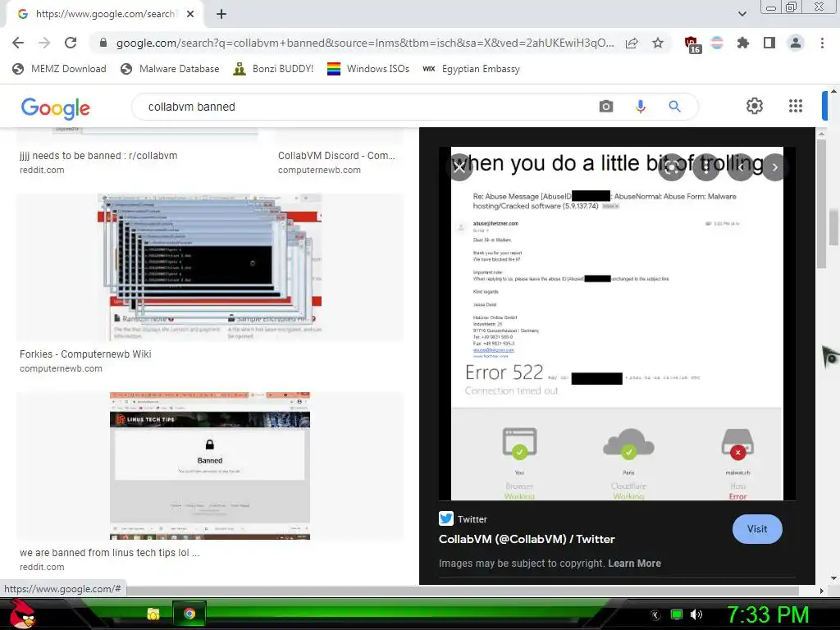Close the image preview panel
This screenshot has width=840, height=630.
(459, 167)
